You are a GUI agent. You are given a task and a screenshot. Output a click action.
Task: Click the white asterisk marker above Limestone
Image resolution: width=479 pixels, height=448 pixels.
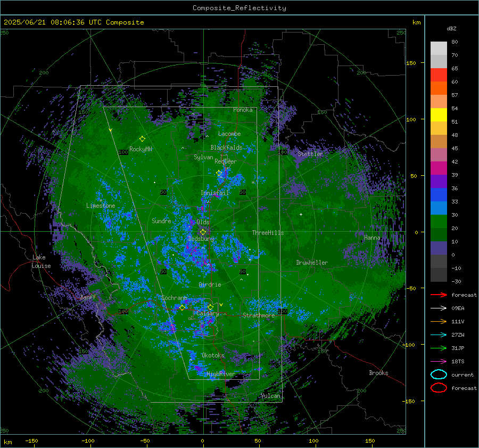(101, 200)
